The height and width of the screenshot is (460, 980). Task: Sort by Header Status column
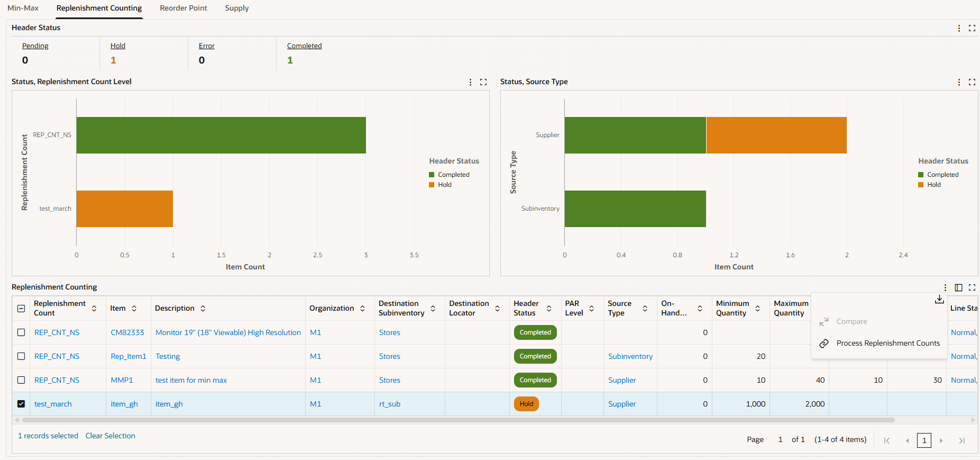(x=549, y=308)
